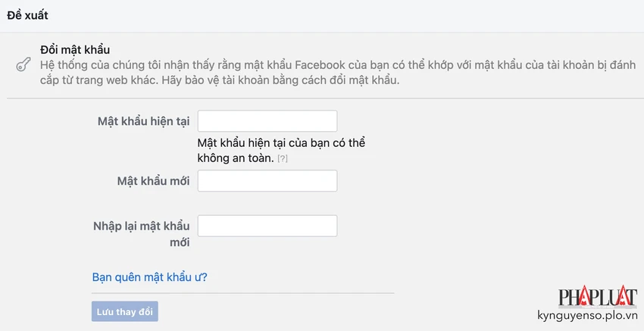Click the Lưu thay đổi button
Image resolution: width=644 pixels, height=331 pixels.
125,312
